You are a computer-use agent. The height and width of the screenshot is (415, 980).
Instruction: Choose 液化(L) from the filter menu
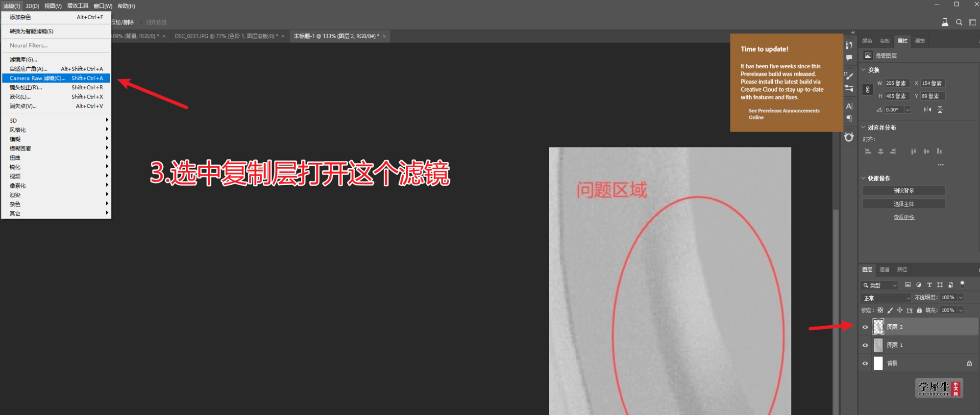[56, 97]
